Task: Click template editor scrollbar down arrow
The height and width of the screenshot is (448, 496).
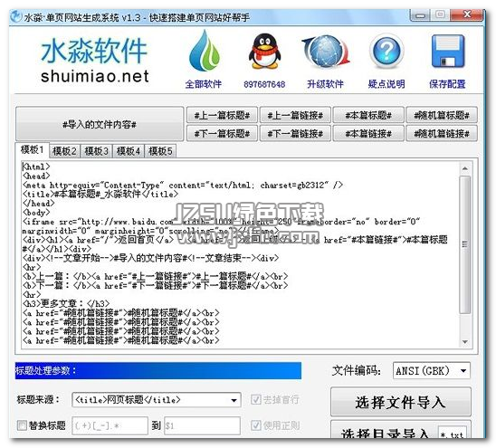Action: (465, 342)
